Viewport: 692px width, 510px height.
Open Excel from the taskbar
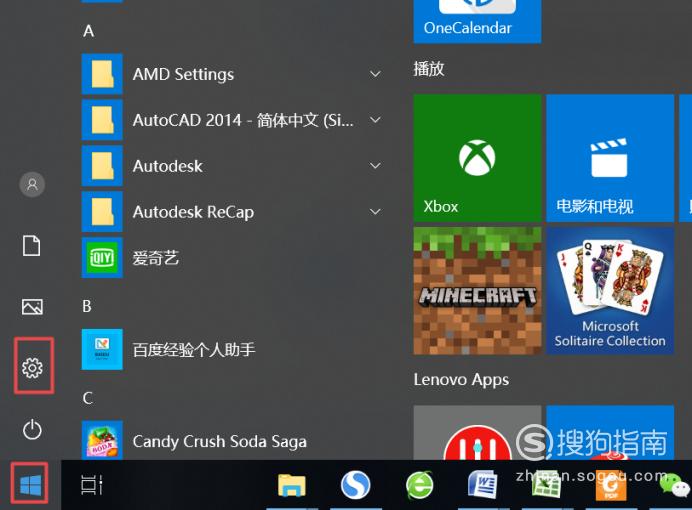point(546,485)
